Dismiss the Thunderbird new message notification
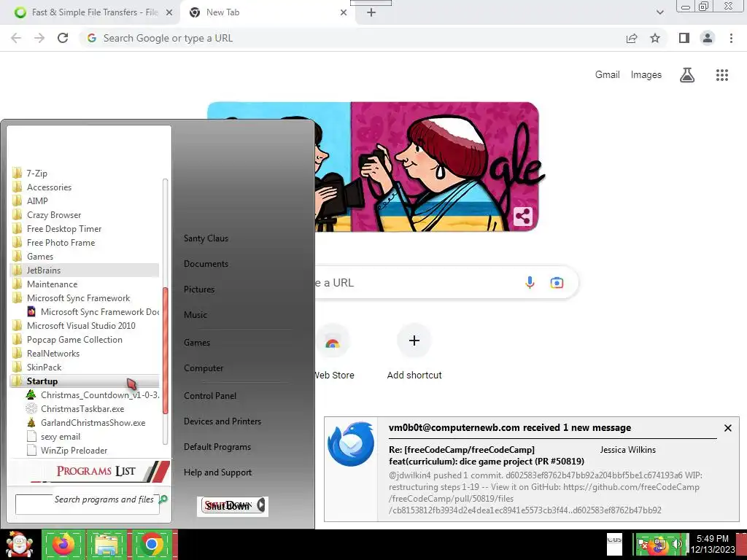Viewport: 747px width, 560px height. click(728, 428)
